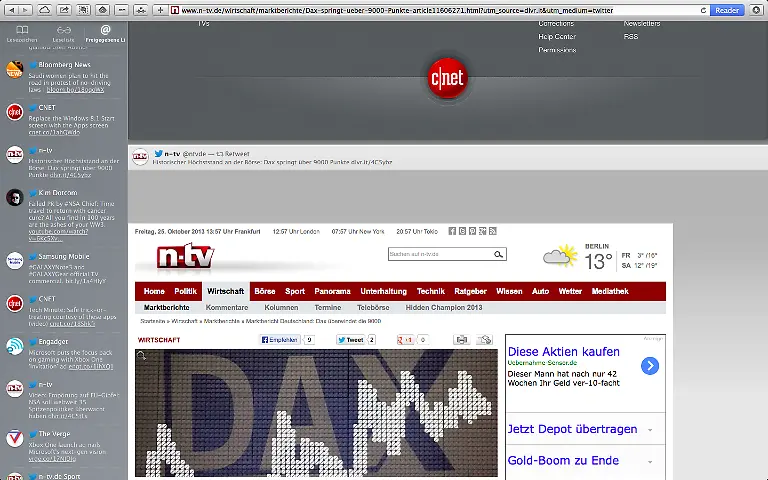Screen dimensions: 768x480
Task: Open the Panorama menu item
Action: tap(332, 291)
